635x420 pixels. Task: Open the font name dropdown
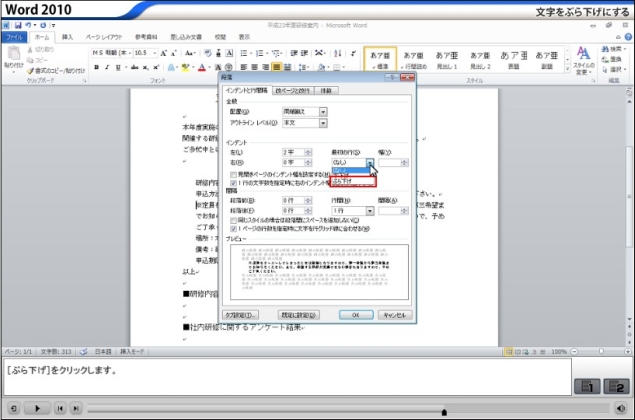click(x=130, y=53)
